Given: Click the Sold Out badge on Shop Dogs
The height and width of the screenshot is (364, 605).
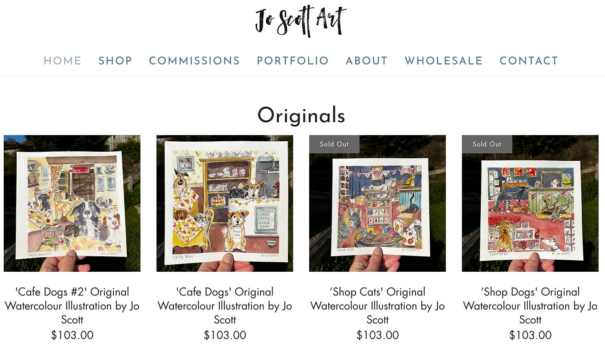Looking at the screenshot, I should pos(487,144).
